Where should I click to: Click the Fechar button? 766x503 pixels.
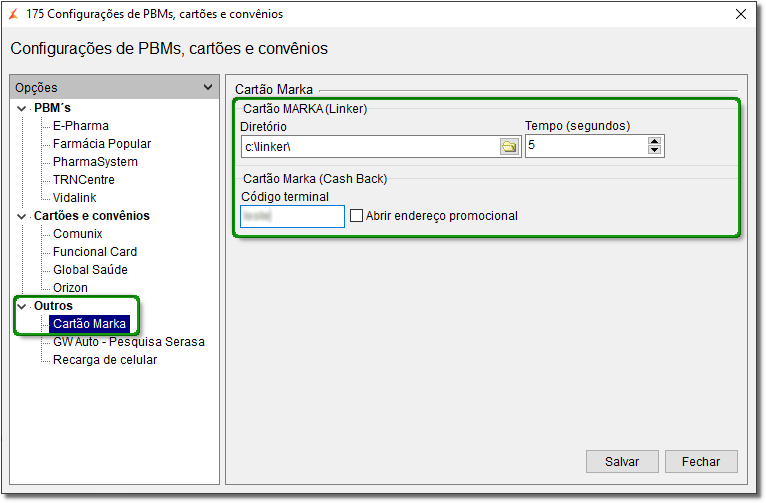[701, 461]
